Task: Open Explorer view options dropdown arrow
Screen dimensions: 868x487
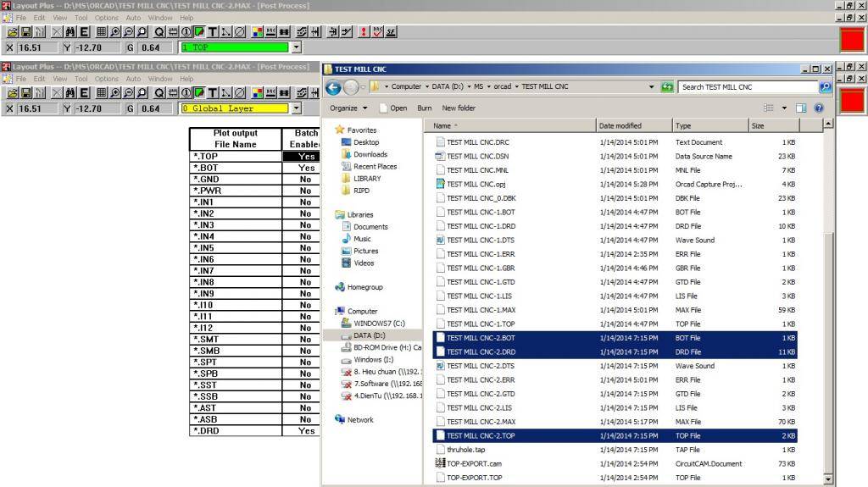Action: (x=784, y=108)
